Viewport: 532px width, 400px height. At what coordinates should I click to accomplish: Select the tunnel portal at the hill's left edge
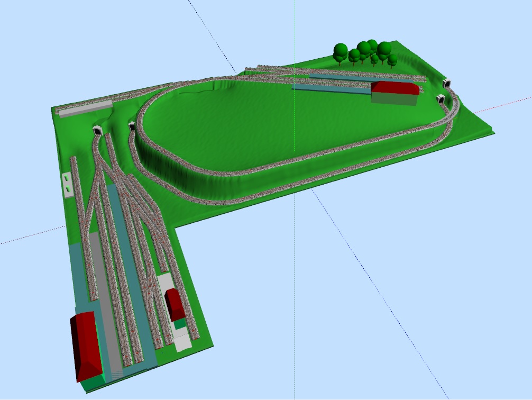point(132,125)
